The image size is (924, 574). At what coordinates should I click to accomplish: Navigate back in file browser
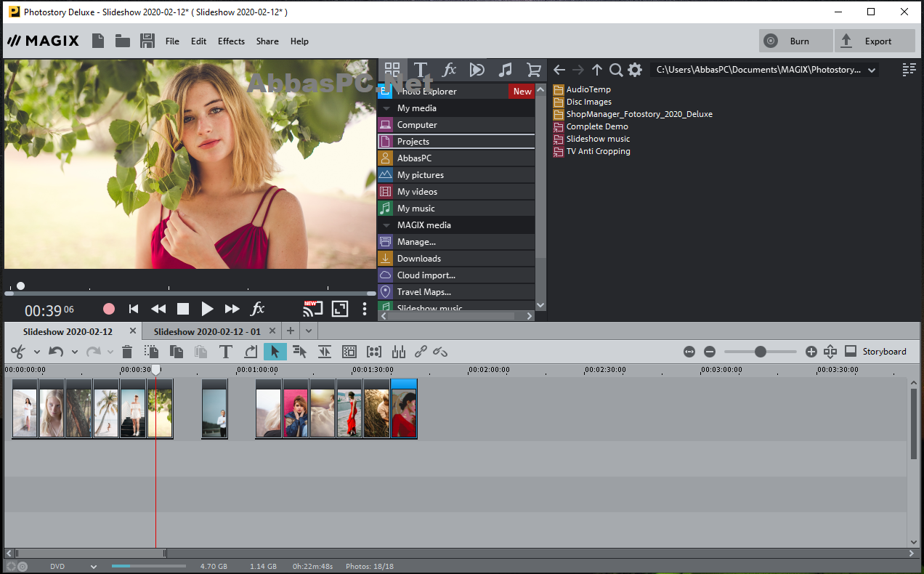[x=559, y=70]
